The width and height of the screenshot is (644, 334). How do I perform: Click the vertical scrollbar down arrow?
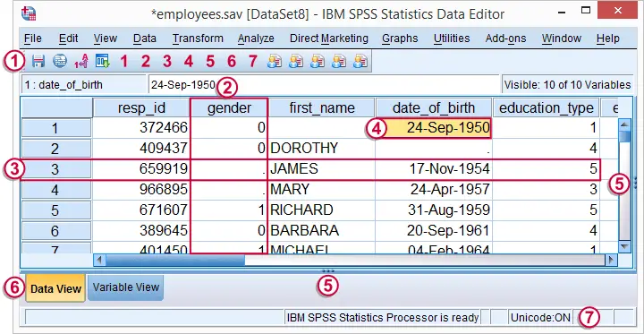point(624,246)
